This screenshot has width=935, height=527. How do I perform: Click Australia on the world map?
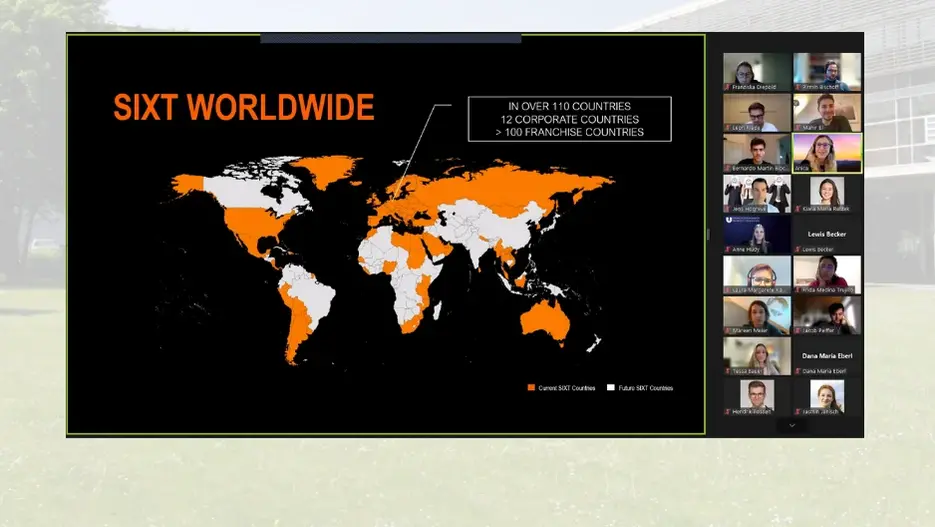[543, 322]
